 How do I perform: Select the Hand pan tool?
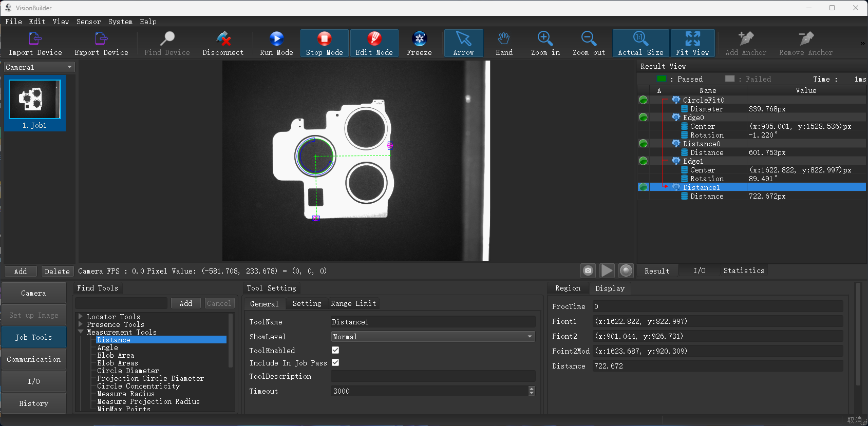(504, 39)
